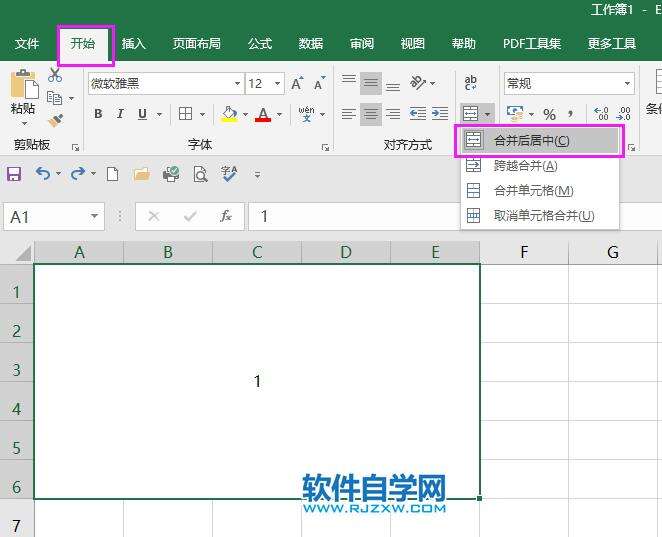The image size is (662, 537).
Task: Switch to the 审阅 tab
Action: [362, 43]
